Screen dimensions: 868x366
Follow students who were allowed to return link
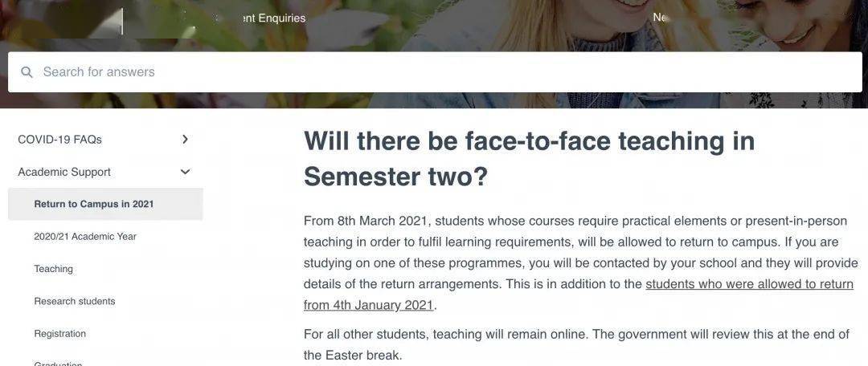point(750,284)
